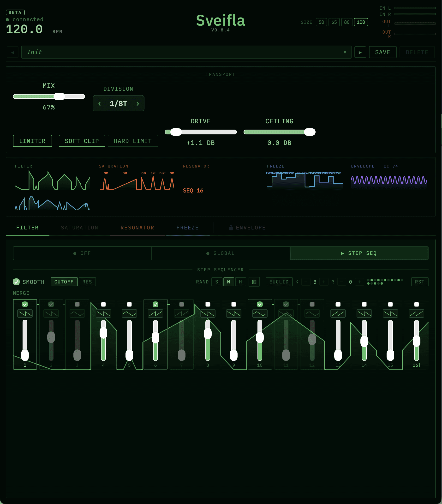The height and width of the screenshot is (504, 442).
Task: Click step 8 ramp-down shape icon
Action: pos(208,314)
